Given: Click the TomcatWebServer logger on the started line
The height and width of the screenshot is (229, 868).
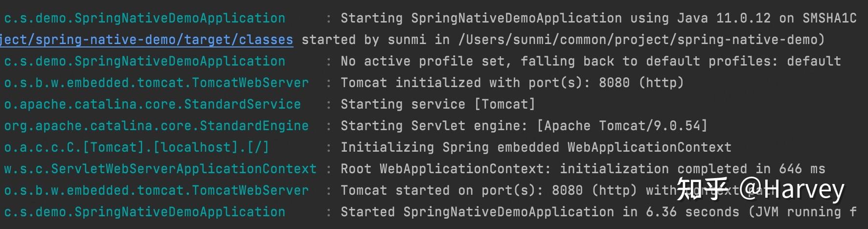Looking at the screenshot, I should (157, 190).
